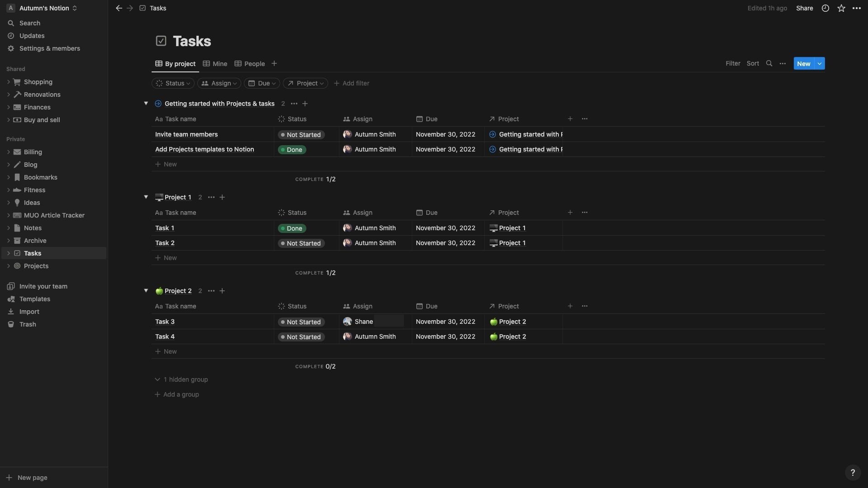
Task: Open the Status filter dropdown
Action: [x=173, y=83]
